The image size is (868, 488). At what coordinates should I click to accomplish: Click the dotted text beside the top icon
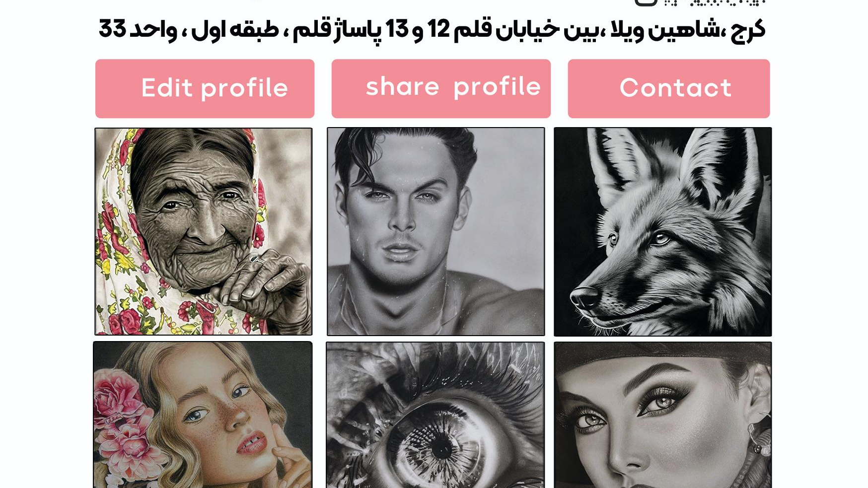pos(715,2)
